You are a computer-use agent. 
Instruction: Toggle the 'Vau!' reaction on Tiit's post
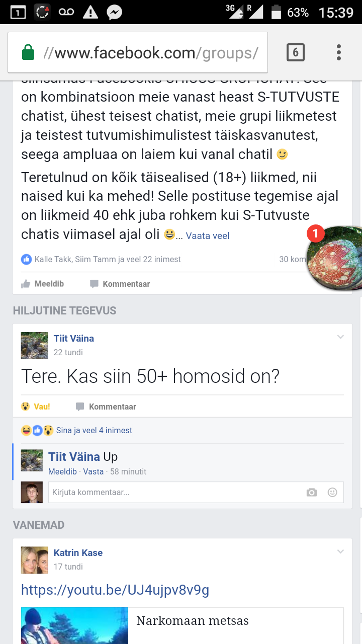[35, 407]
